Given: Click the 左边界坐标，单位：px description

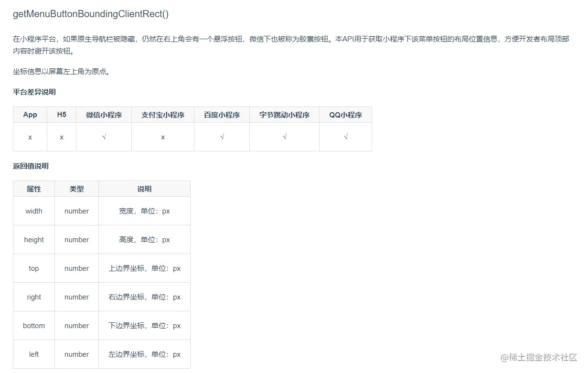Looking at the screenshot, I should [144, 354].
